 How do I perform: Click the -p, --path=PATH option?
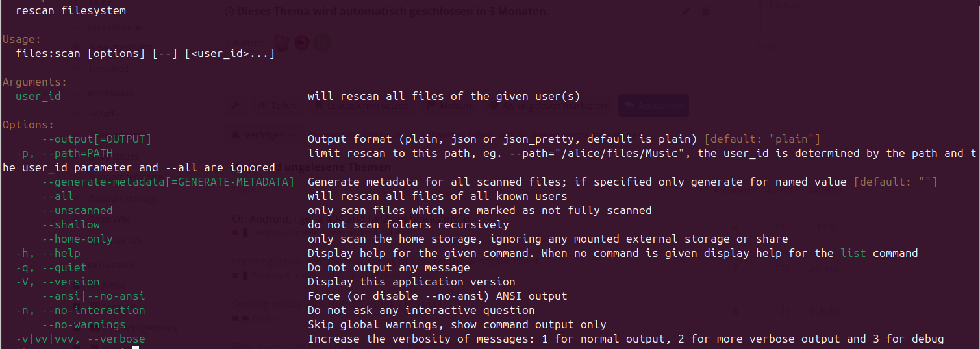(x=64, y=153)
